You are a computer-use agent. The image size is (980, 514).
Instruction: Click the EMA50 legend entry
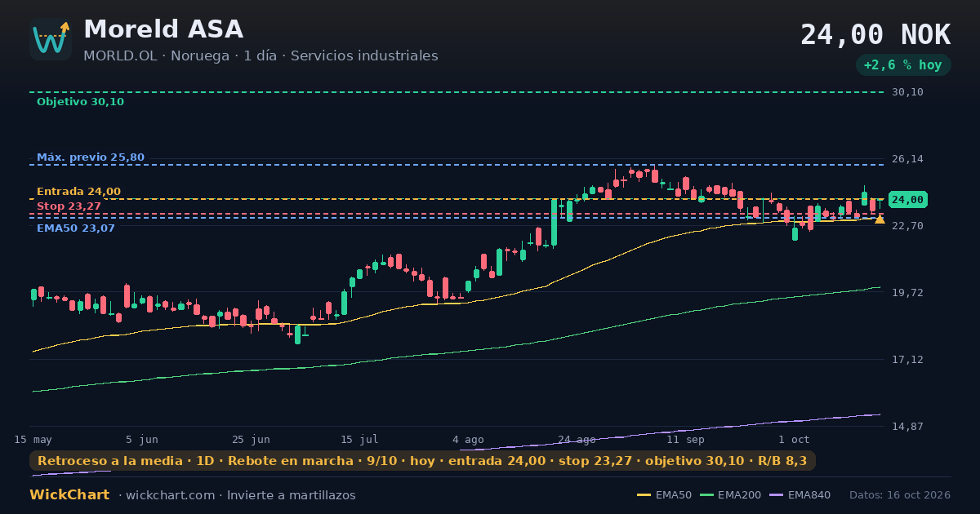(x=664, y=495)
